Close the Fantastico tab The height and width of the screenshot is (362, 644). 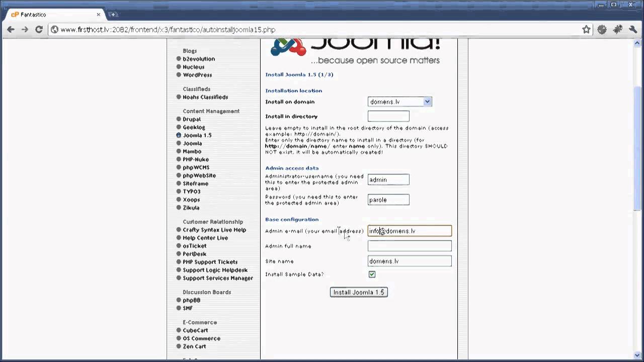point(99,15)
